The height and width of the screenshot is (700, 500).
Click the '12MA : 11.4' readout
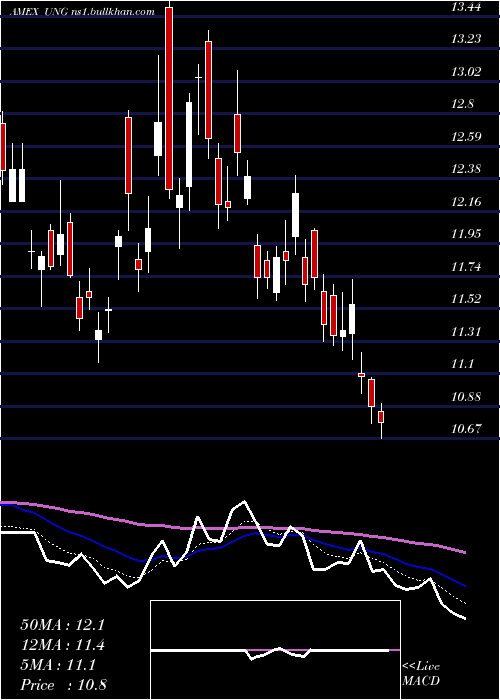pos(62,645)
